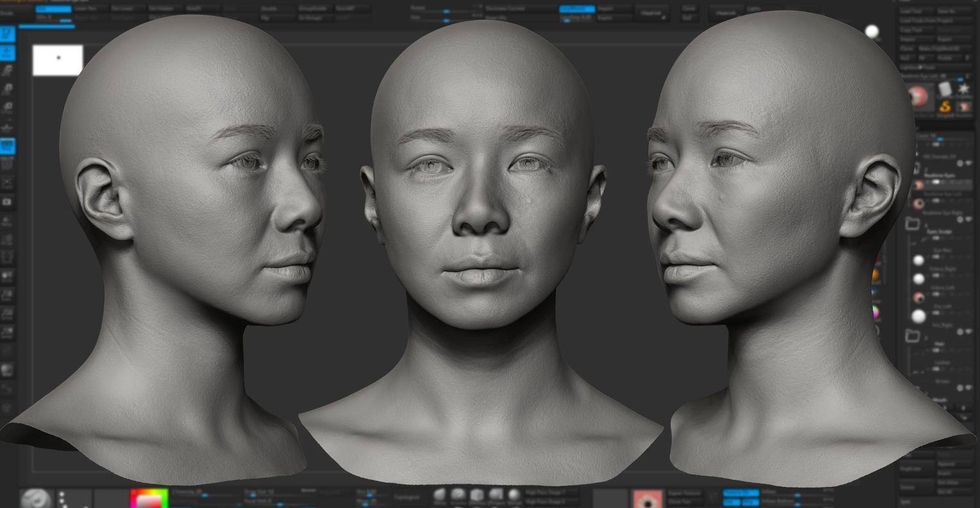Open the eye iris texture thumbnail
The image size is (980, 508).
point(648,498)
